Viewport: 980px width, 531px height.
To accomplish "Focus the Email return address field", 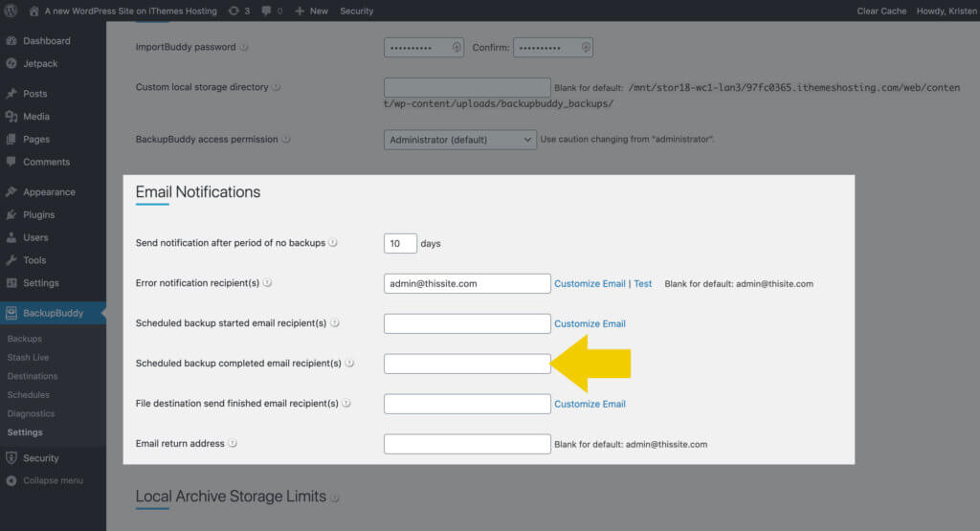I will [467, 444].
